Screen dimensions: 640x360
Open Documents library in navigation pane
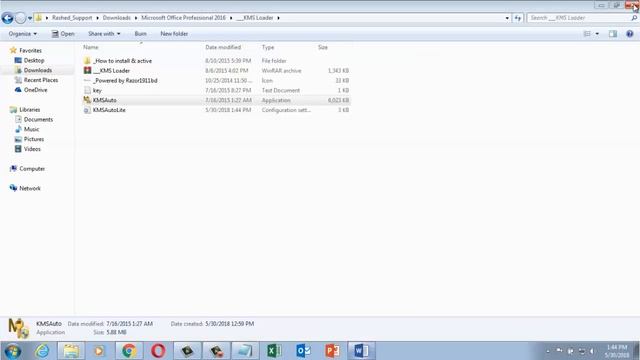38,120
